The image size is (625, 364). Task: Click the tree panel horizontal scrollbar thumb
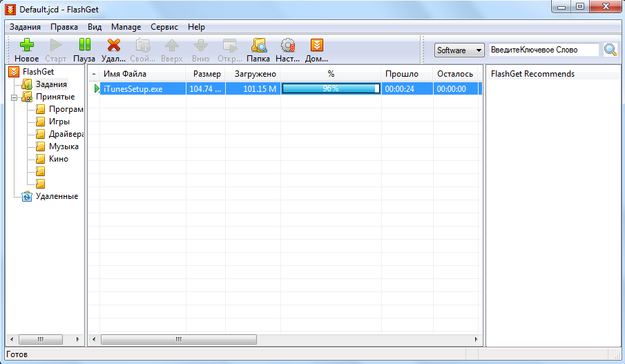[41, 339]
